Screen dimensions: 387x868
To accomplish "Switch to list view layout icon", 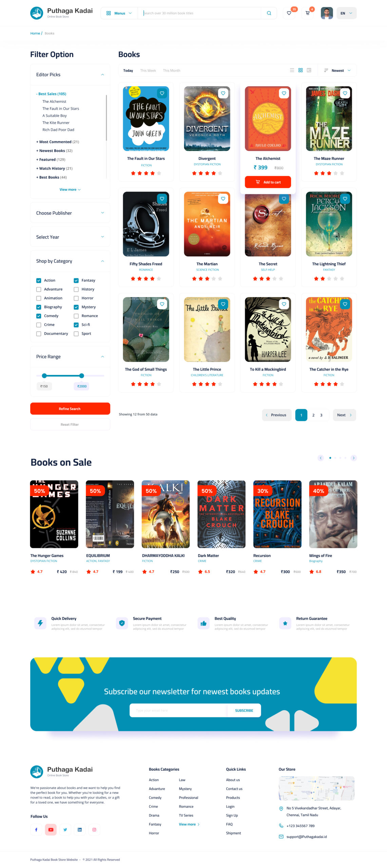I will pos(292,70).
